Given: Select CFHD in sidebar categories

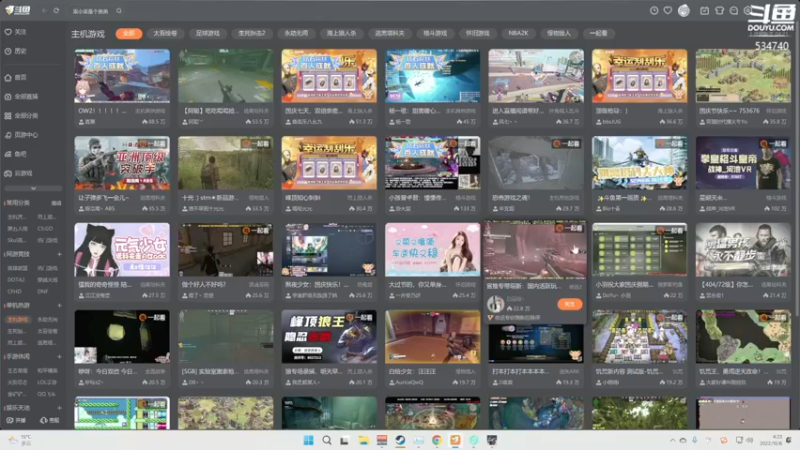Looking at the screenshot, I should (x=14, y=291).
